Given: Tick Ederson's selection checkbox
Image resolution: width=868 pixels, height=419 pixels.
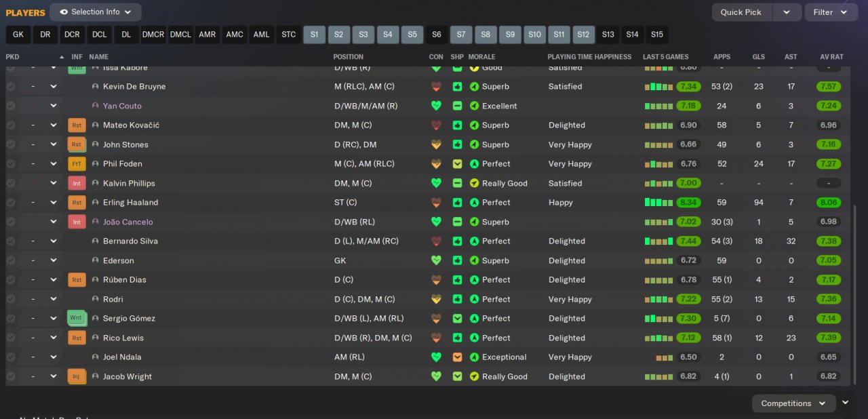Looking at the screenshot, I should (x=11, y=260).
